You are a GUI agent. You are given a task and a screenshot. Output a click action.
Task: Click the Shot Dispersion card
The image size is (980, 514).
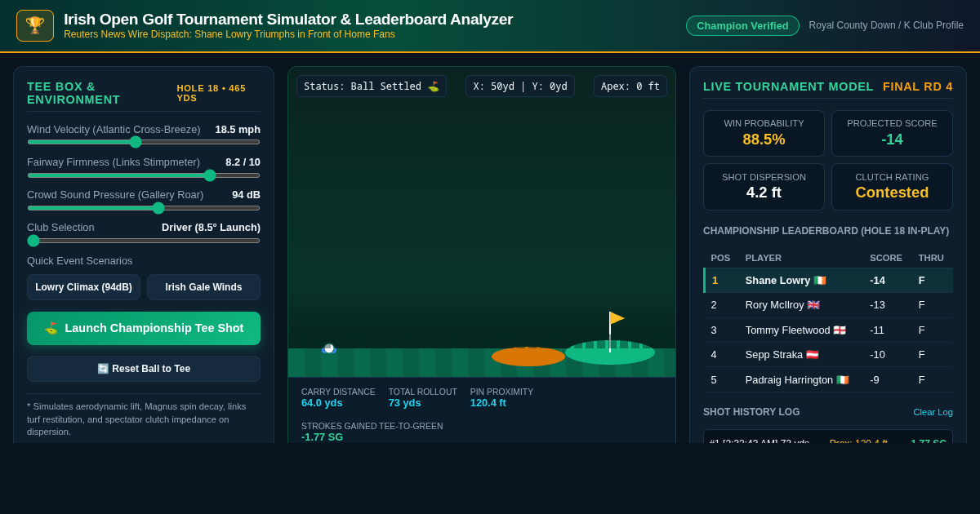pyautogui.click(x=764, y=187)
